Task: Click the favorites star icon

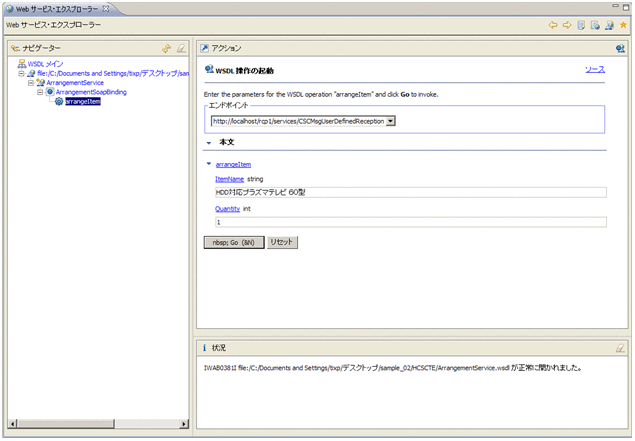Action: click(622, 25)
